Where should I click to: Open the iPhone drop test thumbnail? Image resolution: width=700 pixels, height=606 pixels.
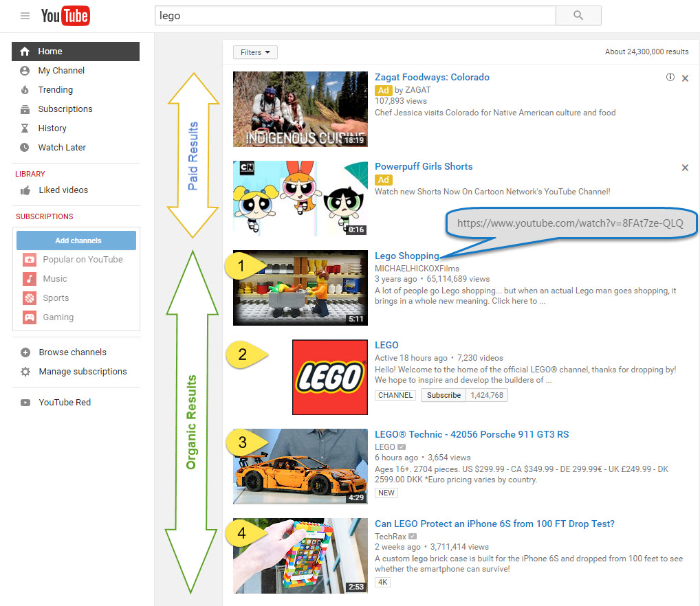(300, 555)
